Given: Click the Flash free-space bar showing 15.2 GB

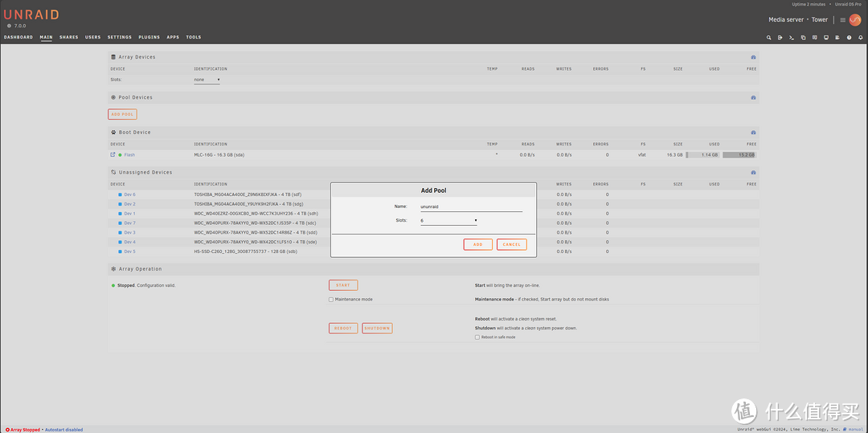Looking at the screenshot, I should coord(739,155).
